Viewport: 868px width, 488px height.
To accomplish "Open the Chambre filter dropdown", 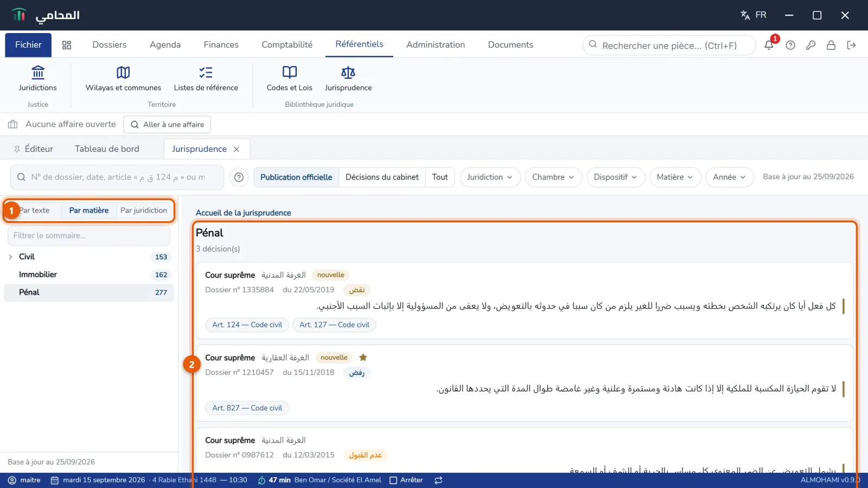I will 553,177.
